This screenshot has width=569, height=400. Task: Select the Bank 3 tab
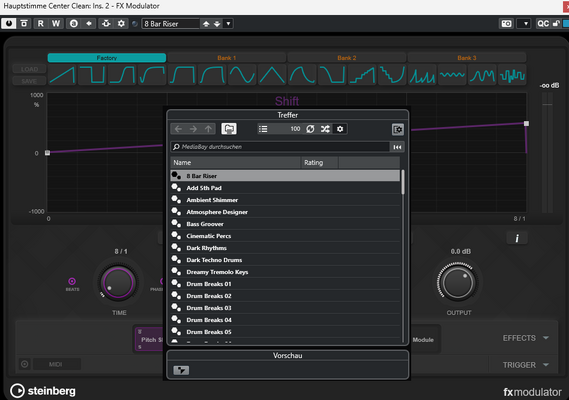coord(467,58)
